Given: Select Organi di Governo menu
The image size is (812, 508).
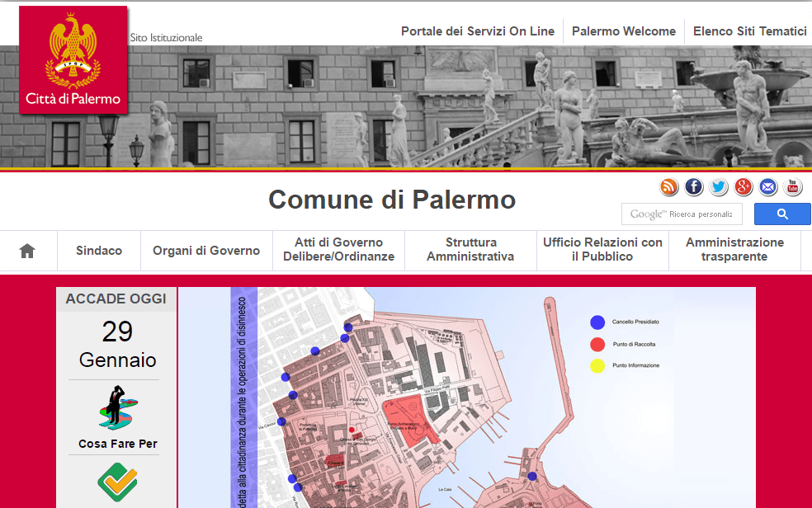Looking at the screenshot, I should [x=206, y=251].
